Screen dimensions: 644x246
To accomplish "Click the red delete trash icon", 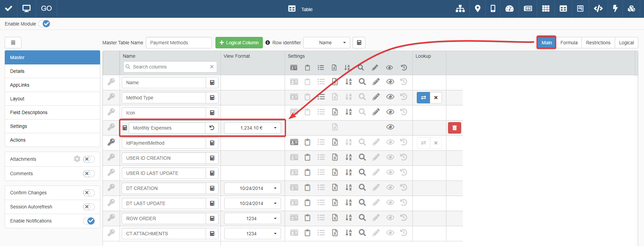I will point(454,128).
